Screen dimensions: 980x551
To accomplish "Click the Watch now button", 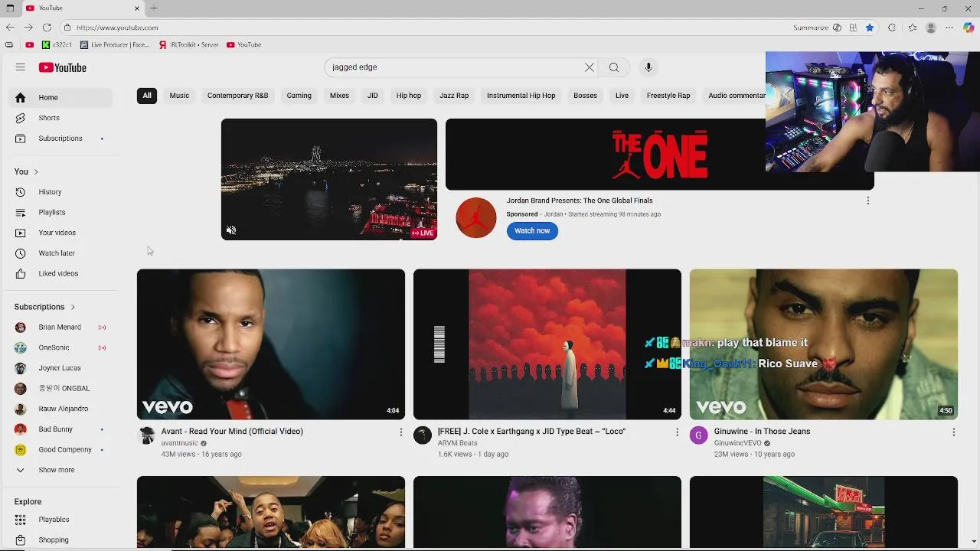I will 532,230.
